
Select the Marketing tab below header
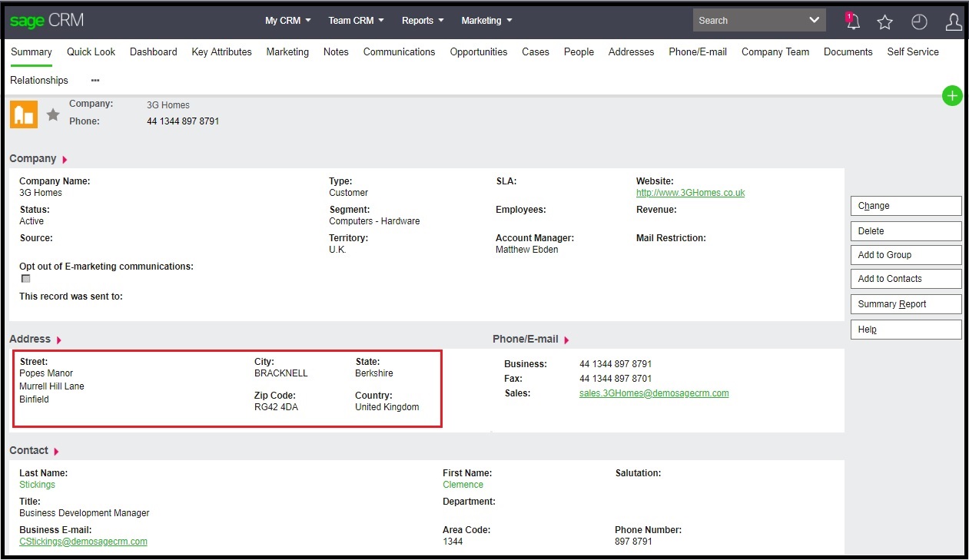point(287,52)
